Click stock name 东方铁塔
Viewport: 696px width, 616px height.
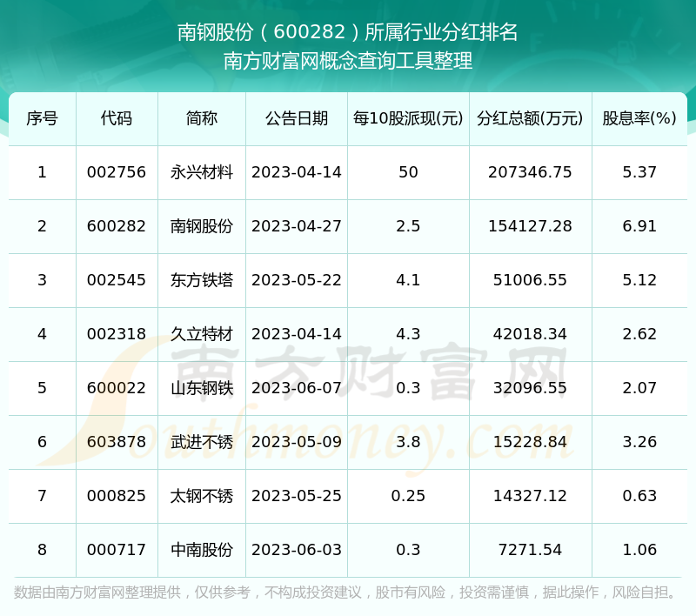click(201, 280)
